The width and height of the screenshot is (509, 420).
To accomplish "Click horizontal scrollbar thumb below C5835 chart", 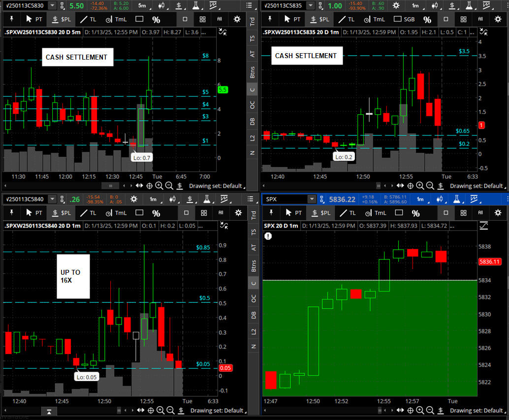I will click(378, 186).
